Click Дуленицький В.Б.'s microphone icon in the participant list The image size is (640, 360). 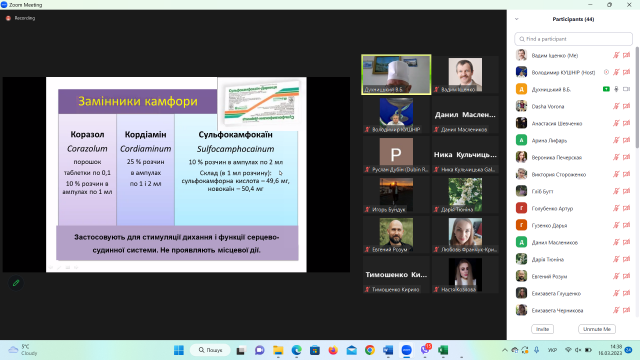pos(616,89)
